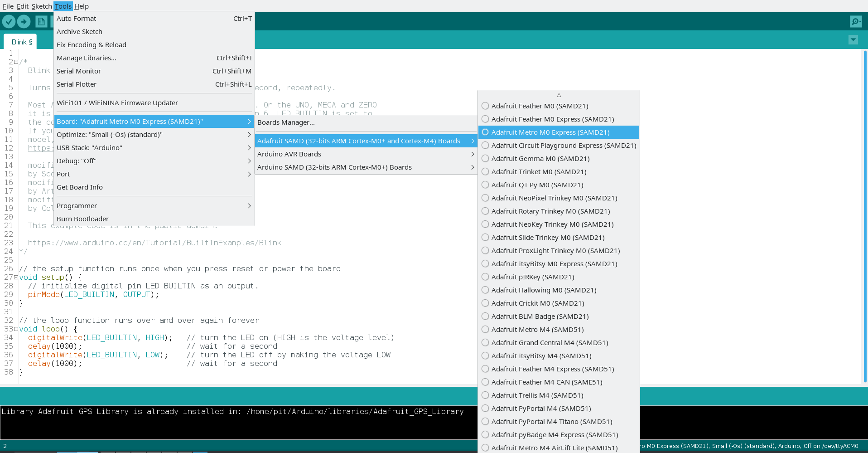Select the Adafruit Trinket M0 board

pos(539,171)
